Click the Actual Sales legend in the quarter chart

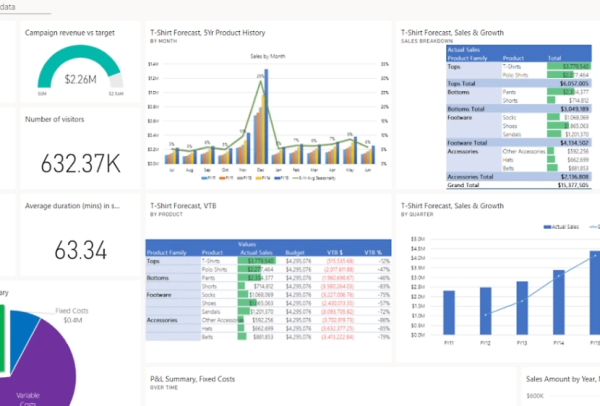[561, 227]
